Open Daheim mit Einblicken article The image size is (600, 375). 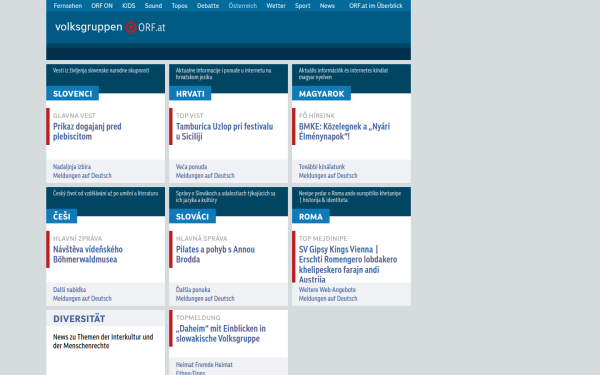(221, 333)
